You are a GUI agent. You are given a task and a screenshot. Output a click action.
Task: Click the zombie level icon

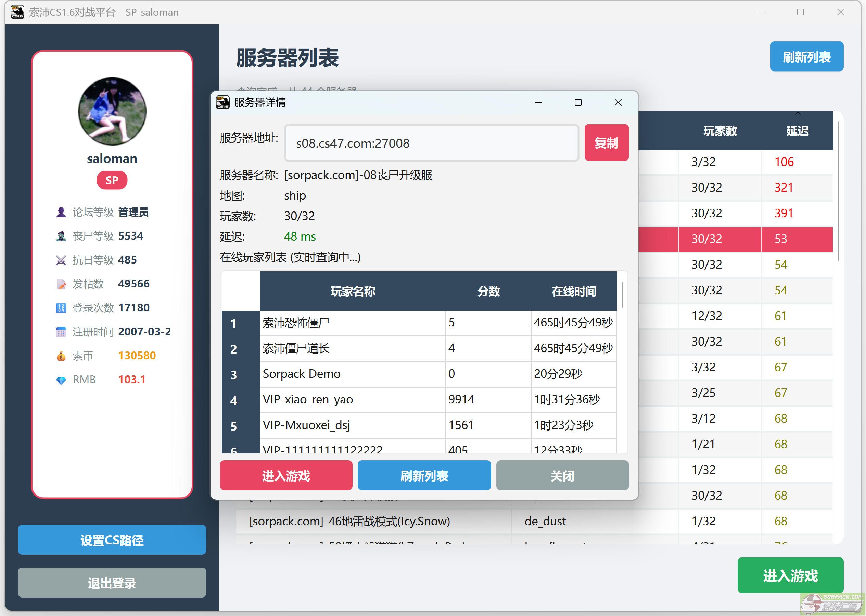coord(61,236)
